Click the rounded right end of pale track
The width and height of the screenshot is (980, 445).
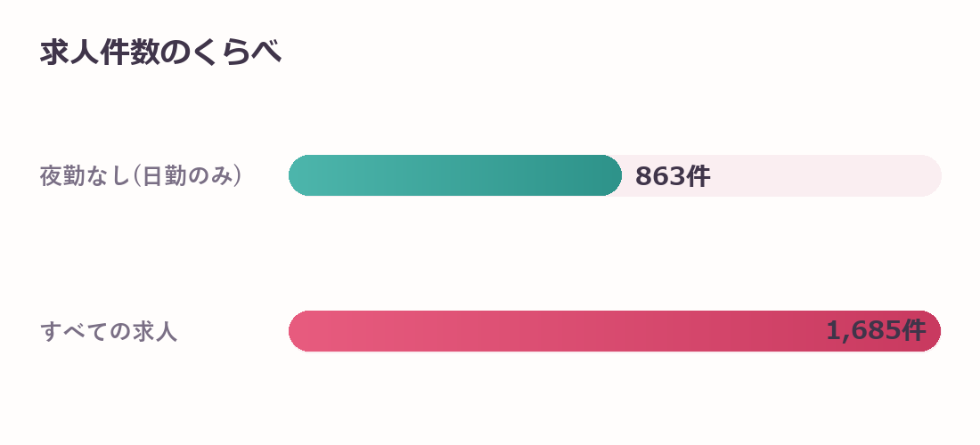(x=930, y=175)
